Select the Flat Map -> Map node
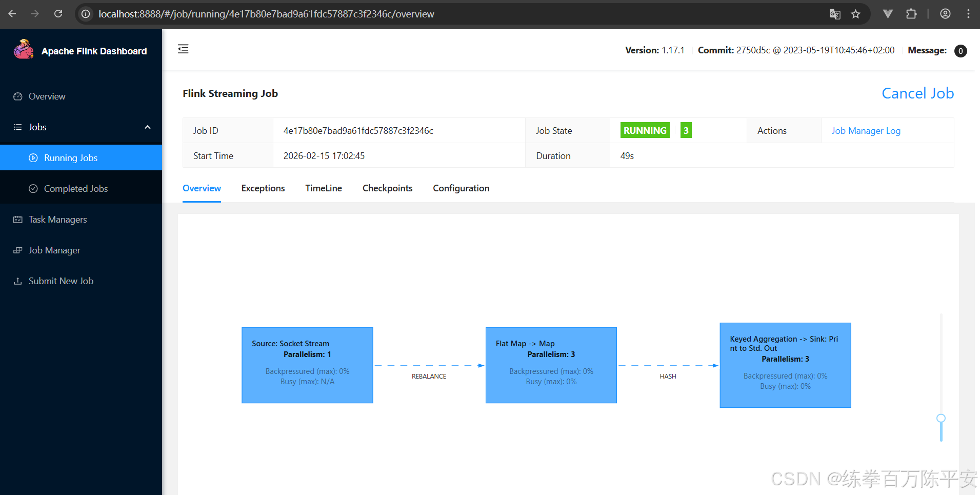 tap(551, 365)
